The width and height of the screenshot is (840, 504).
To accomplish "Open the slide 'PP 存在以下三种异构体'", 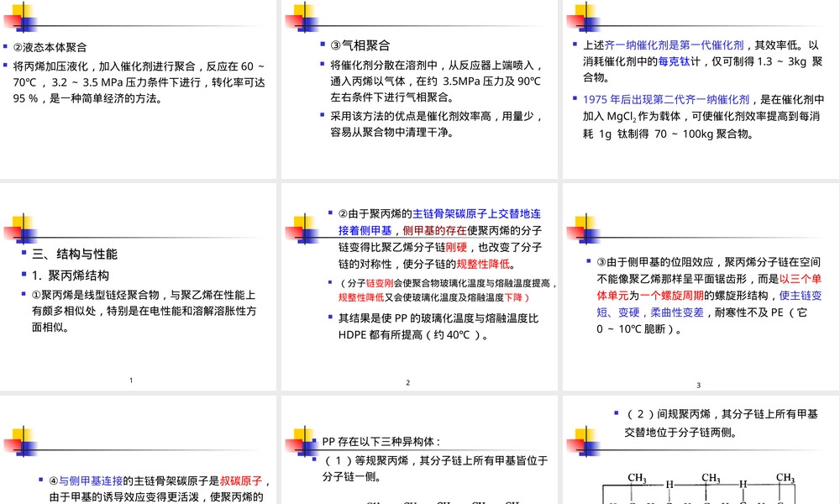I will pos(419,450).
